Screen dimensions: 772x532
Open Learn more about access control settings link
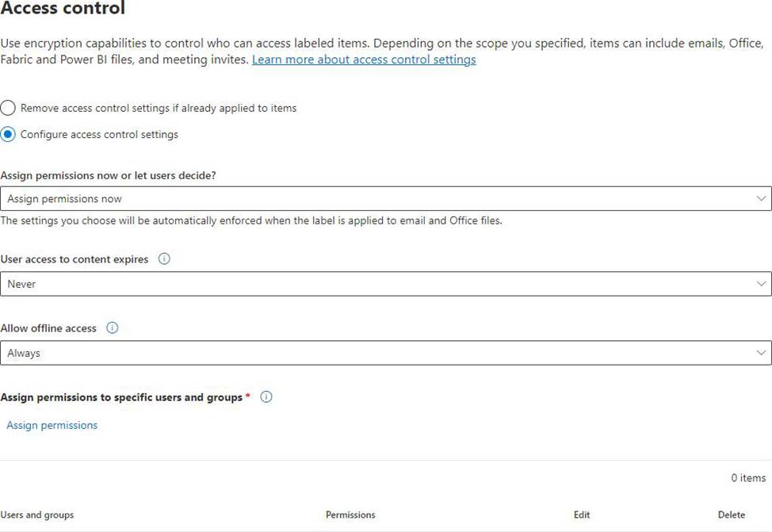click(364, 60)
